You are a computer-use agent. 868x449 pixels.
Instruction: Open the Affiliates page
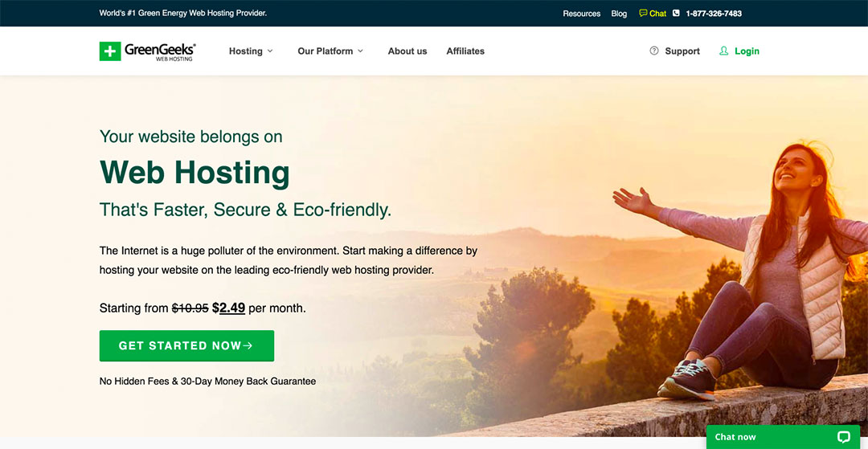pos(465,51)
